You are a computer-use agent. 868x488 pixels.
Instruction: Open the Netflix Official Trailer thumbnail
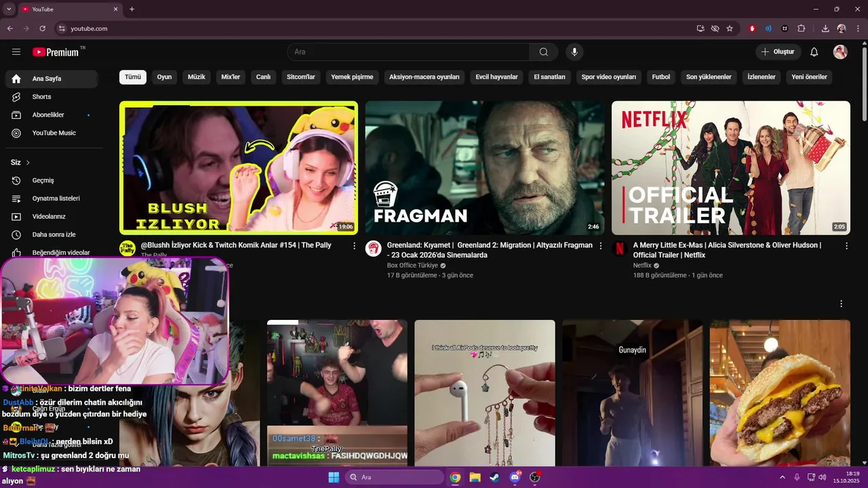click(731, 168)
